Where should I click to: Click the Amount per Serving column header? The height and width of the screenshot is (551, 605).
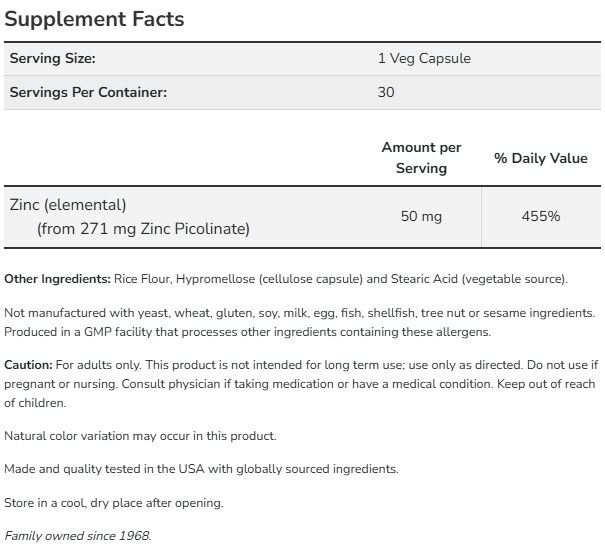(x=421, y=158)
